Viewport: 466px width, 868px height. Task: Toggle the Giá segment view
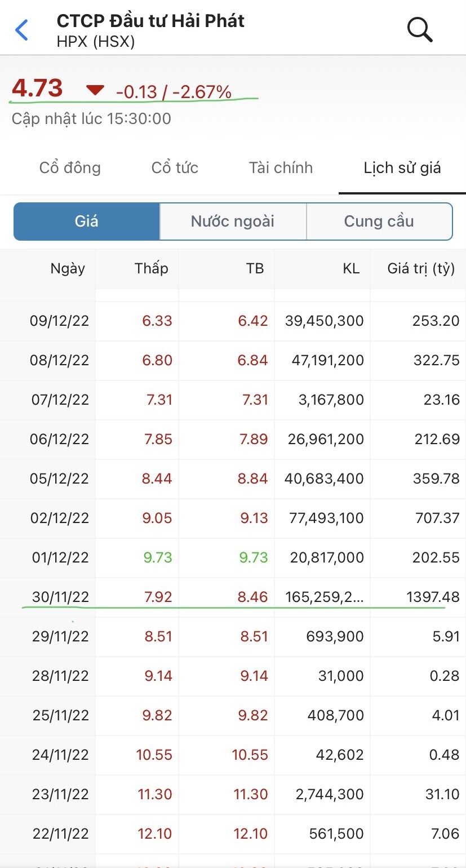[x=87, y=221]
